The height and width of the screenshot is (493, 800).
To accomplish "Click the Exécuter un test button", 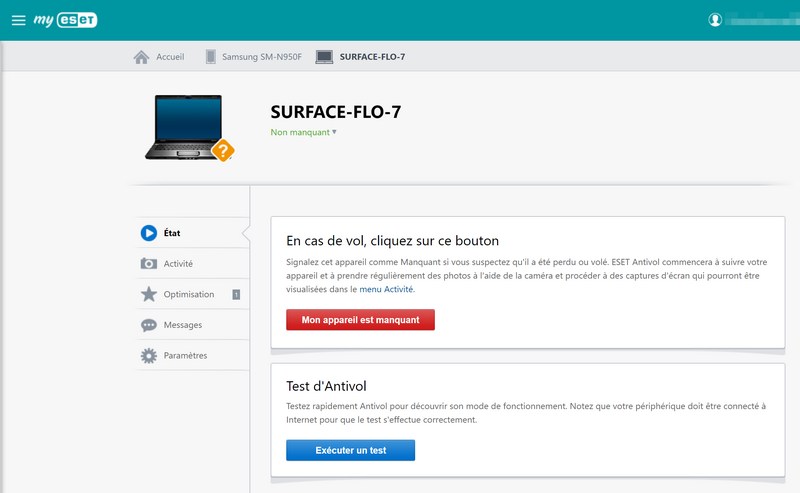I will tap(351, 450).
